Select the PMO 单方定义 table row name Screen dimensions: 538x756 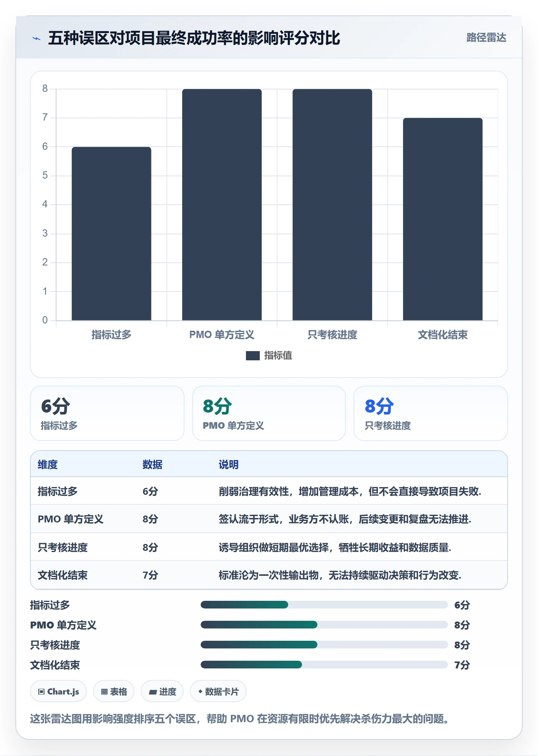tap(71, 519)
